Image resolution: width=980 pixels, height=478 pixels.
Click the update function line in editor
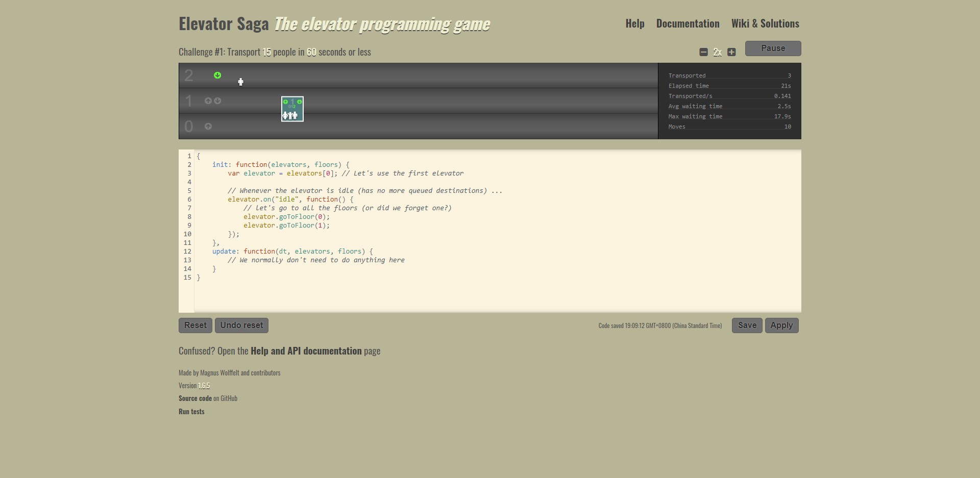pos(292,251)
